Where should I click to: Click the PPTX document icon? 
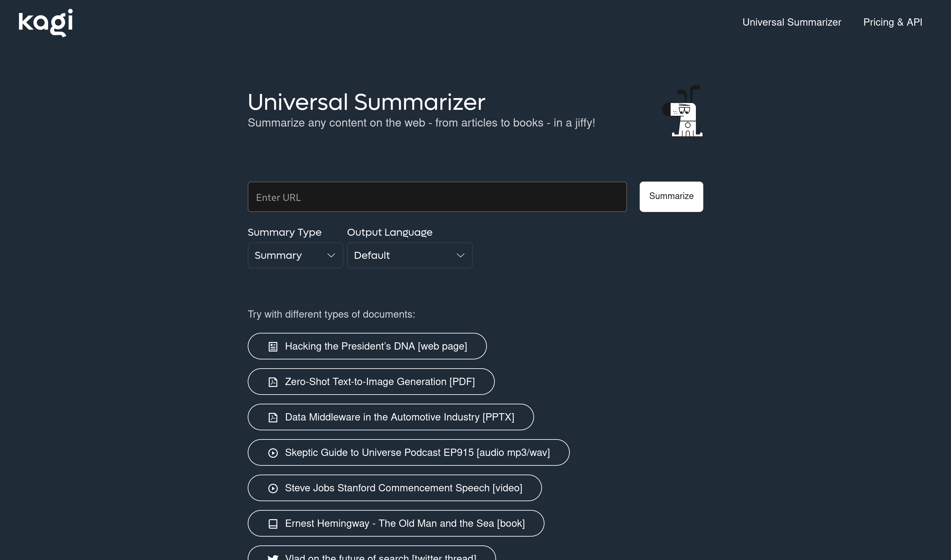pyautogui.click(x=273, y=417)
